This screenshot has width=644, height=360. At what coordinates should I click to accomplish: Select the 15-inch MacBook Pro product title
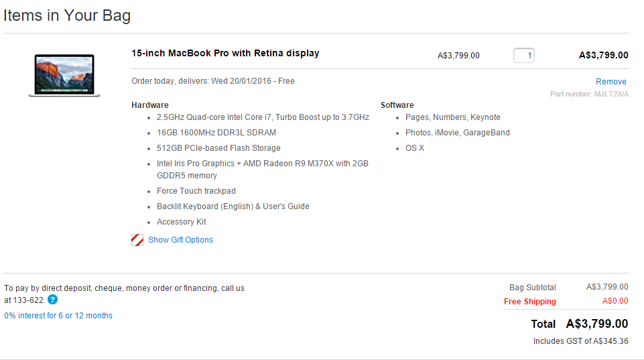click(225, 53)
